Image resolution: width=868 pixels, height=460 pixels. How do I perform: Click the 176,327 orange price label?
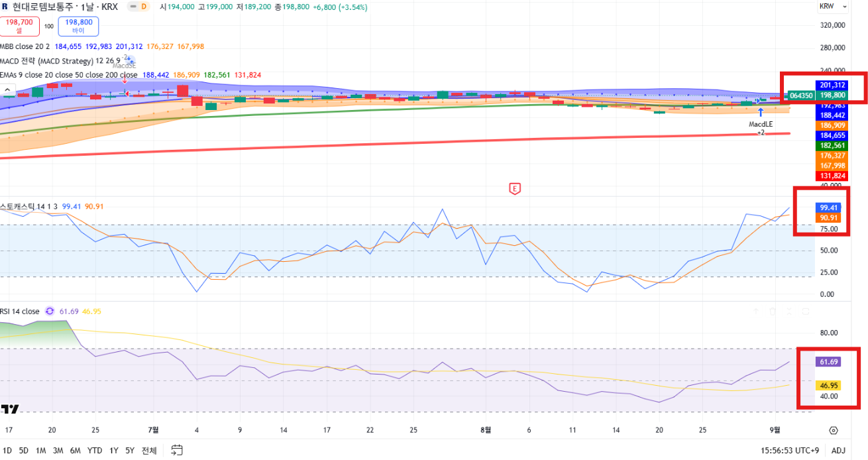pos(833,155)
